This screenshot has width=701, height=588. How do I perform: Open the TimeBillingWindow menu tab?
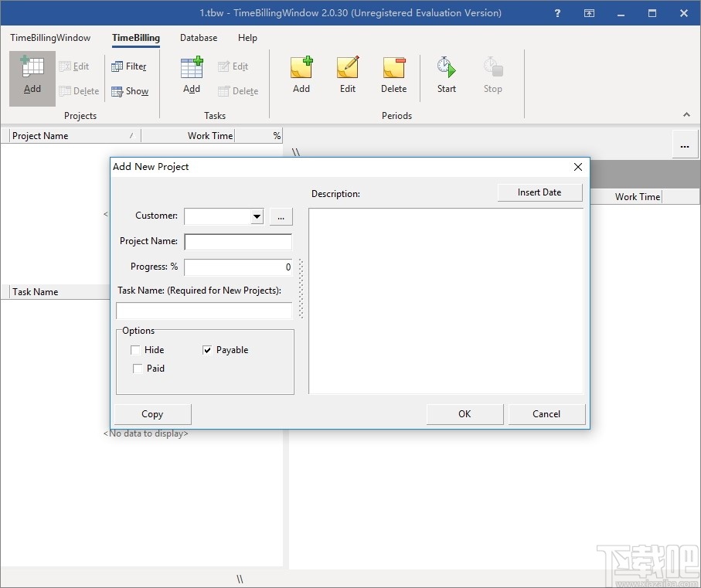click(50, 38)
